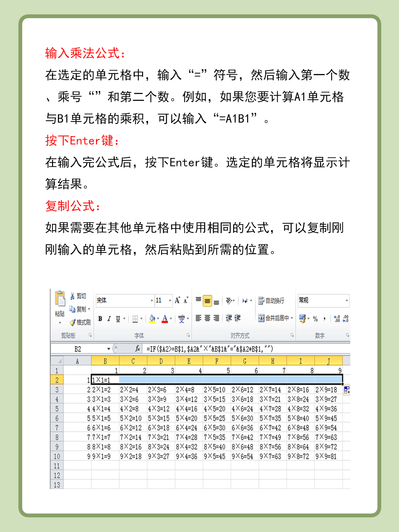Screen dimensions: 399x532
Task: Open the Alignment (对齐方式) dialog launcher
Action: [292, 335]
